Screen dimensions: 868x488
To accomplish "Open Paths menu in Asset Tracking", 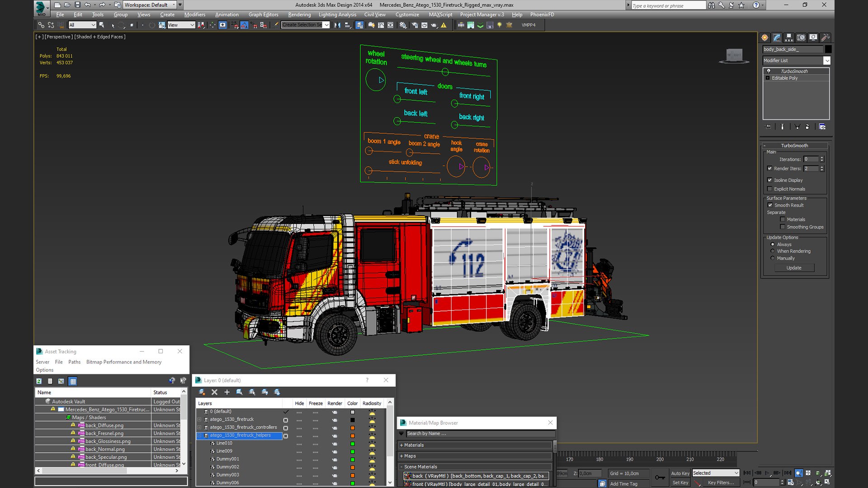I will [x=74, y=362].
